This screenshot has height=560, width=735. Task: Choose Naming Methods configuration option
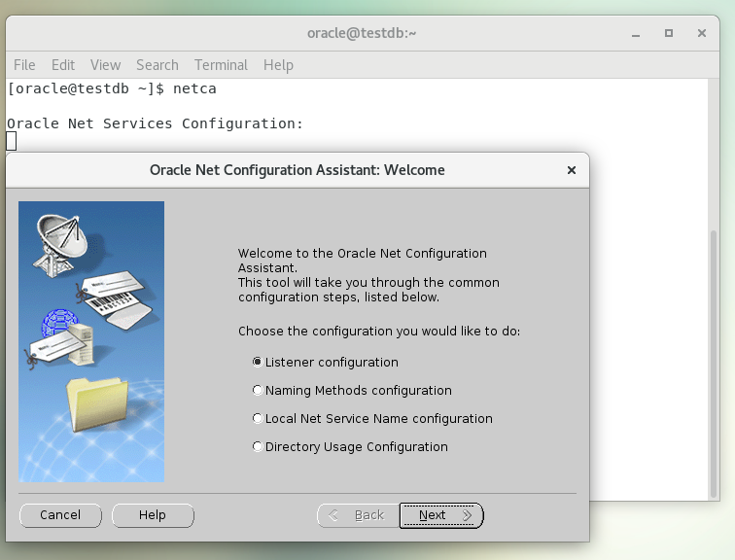pyautogui.click(x=258, y=390)
